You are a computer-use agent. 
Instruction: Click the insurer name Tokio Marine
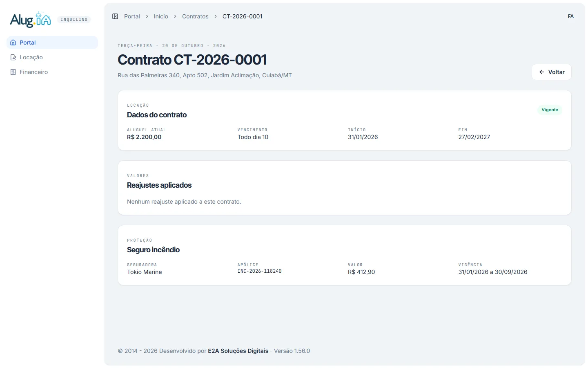pos(145,272)
